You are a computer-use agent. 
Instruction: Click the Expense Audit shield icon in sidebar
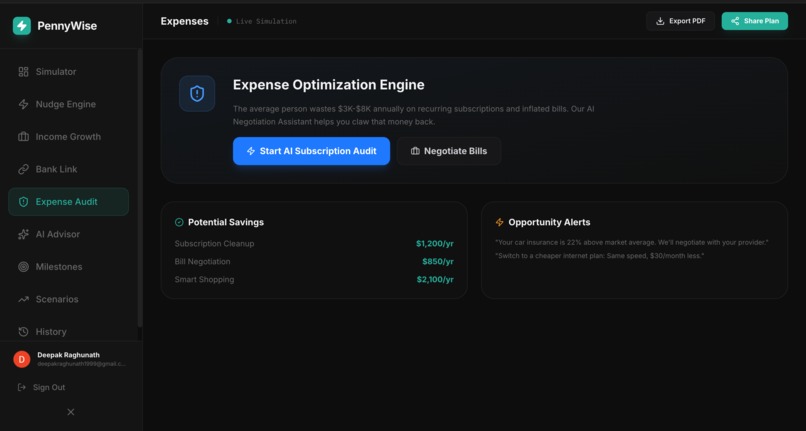(x=23, y=202)
